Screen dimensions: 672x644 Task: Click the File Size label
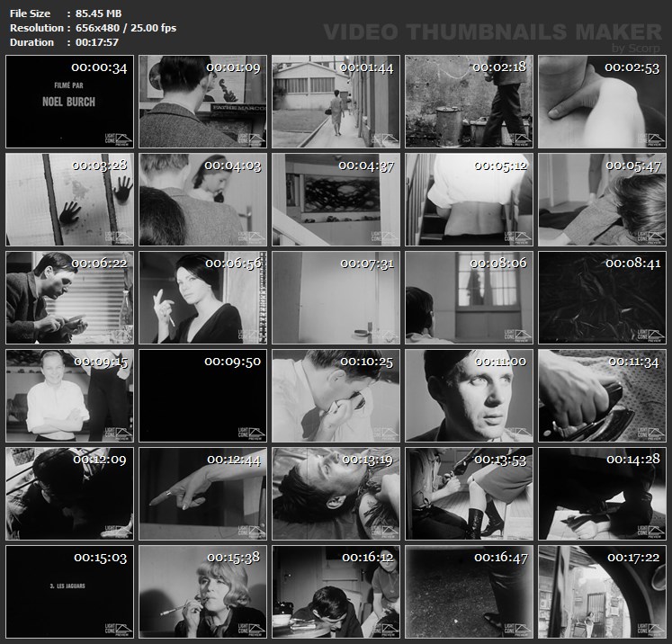pos(30,13)
